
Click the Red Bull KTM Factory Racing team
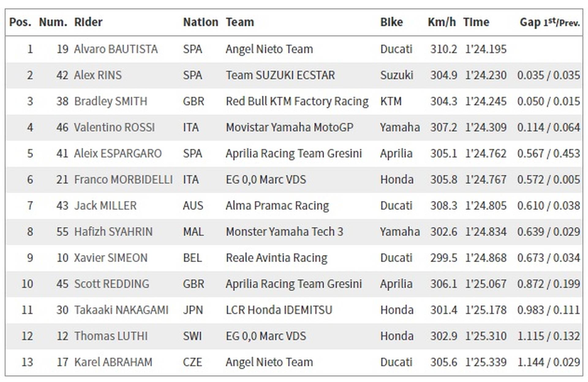pyautogui.click(x=297, y=101)
